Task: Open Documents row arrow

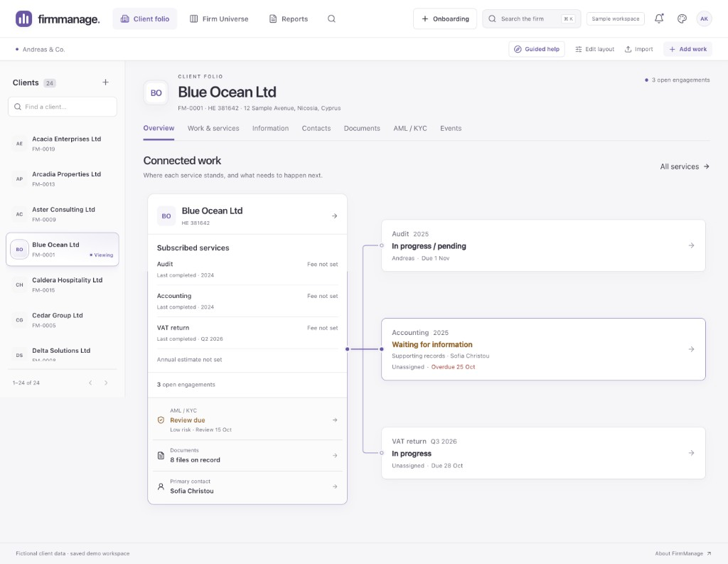Action: tap(335, 456)
